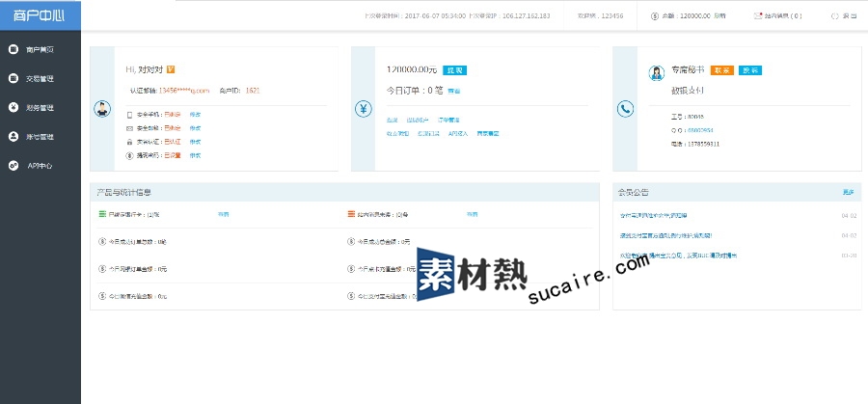The height and width of the screenshot is (404, 868).
Task: Click the orange 联系 button
Action: [x=721, y=70]
